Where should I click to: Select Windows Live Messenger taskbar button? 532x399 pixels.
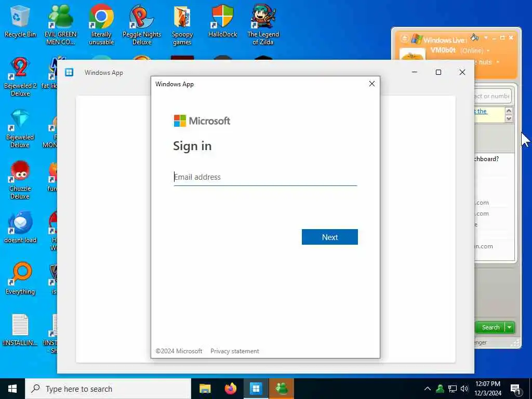click(x=282, y=389)
